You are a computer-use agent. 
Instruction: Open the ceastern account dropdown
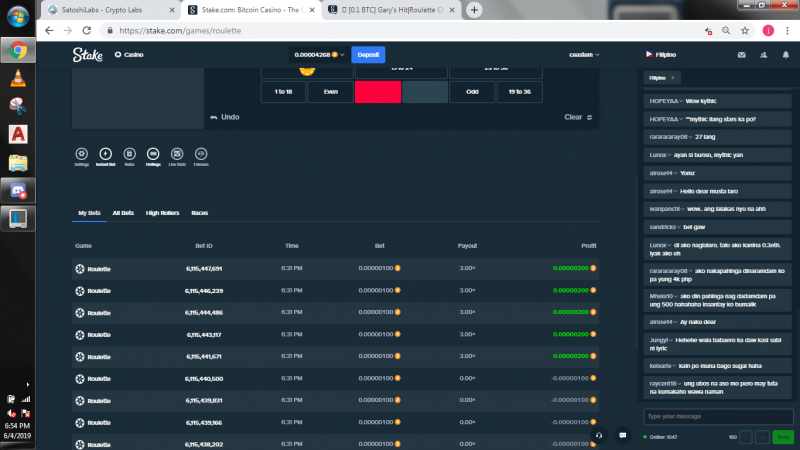click(584, 55)
